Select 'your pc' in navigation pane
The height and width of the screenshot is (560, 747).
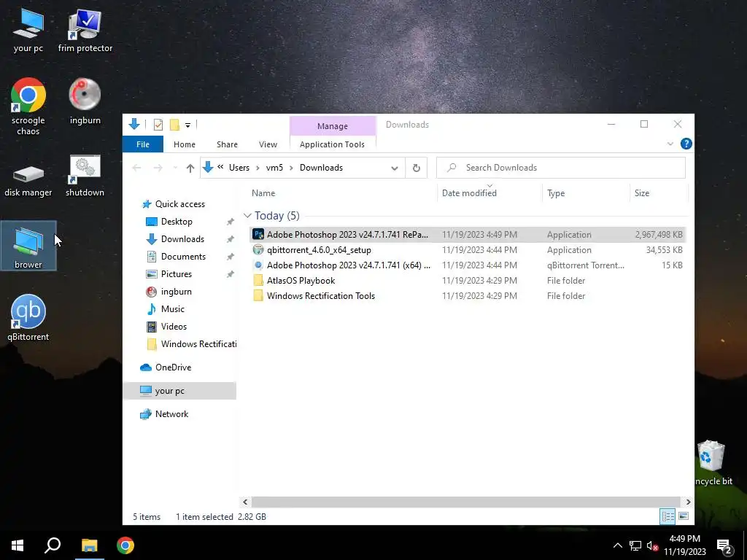tap(179, 391)
